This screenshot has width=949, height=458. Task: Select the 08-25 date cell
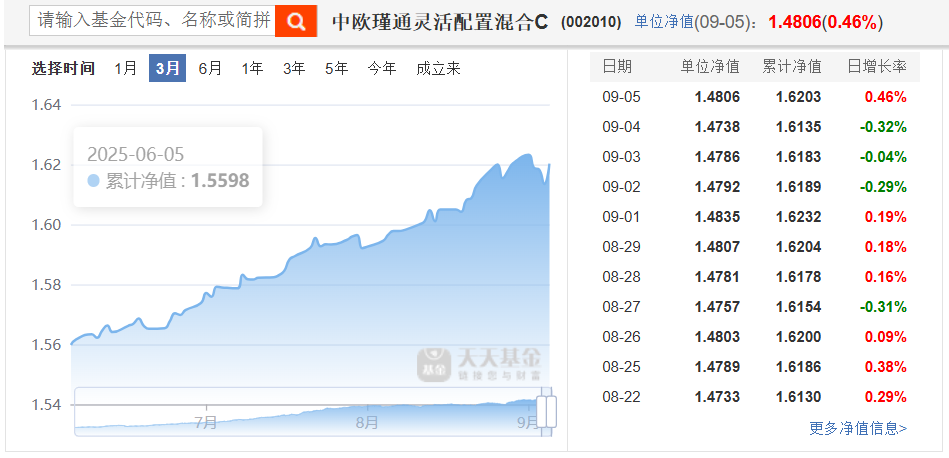622,367
